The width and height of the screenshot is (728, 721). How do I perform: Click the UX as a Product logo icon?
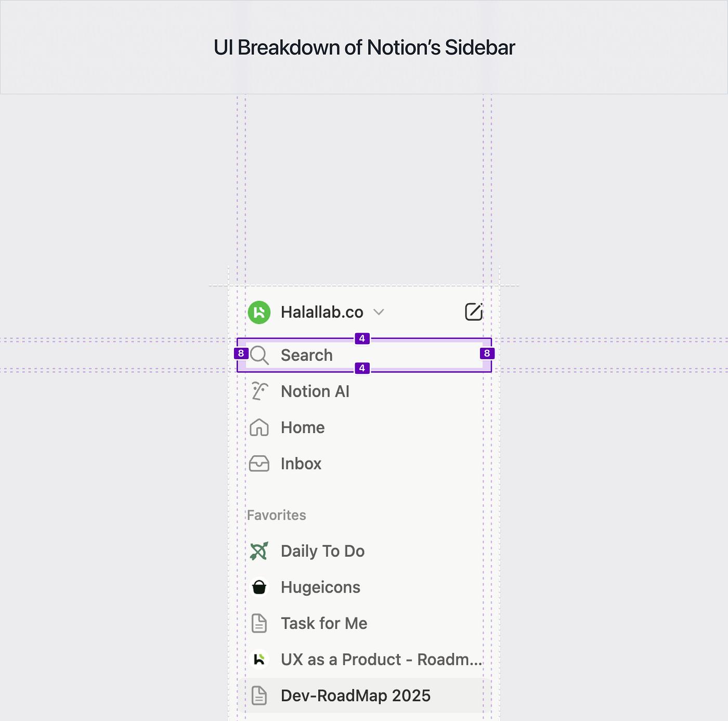(259, 660)
